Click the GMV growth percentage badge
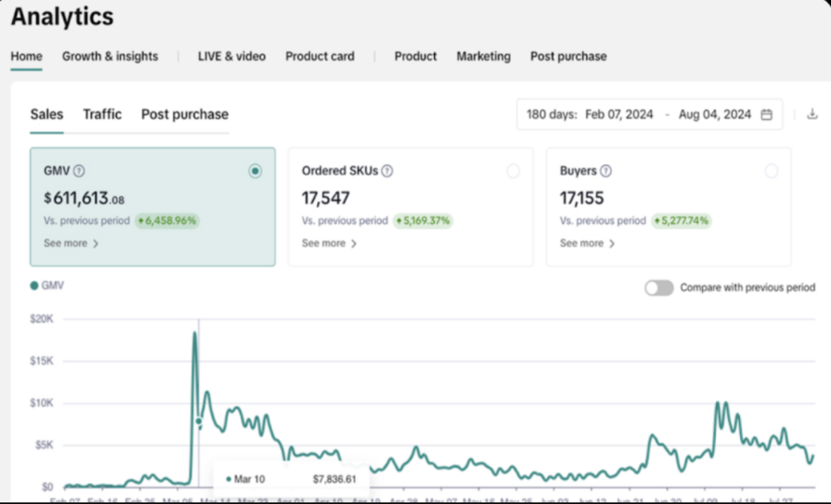The height and width of the screenshot is (504, 831). click(167, 221)
